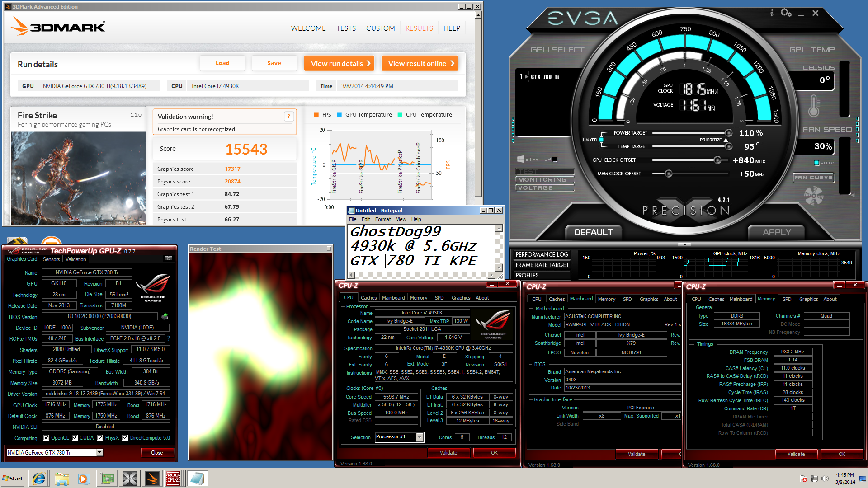Open the Start menu

pyautogui.click(x=13, y=479)
